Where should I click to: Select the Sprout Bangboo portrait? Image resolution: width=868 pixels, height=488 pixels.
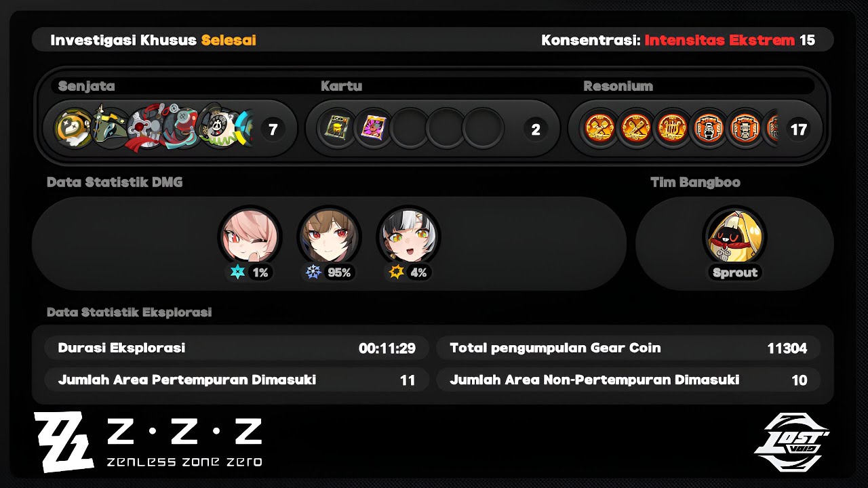click(x=734, y=237)
